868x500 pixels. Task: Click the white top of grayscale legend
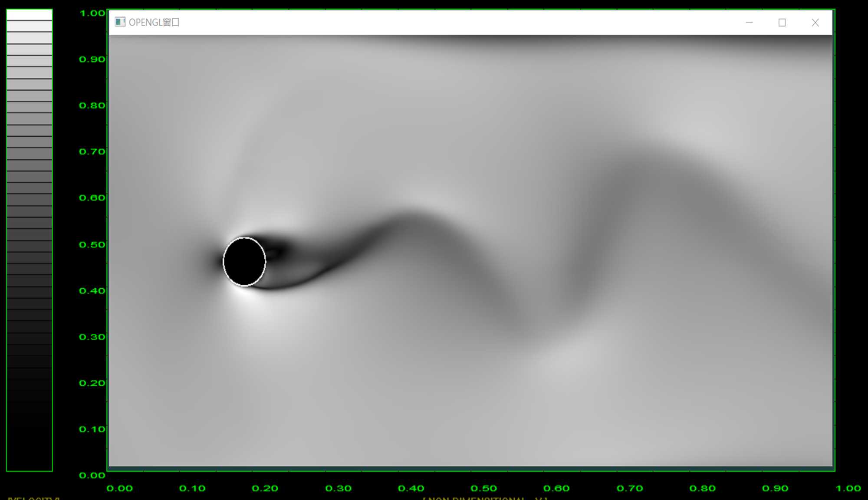point(30,15)
